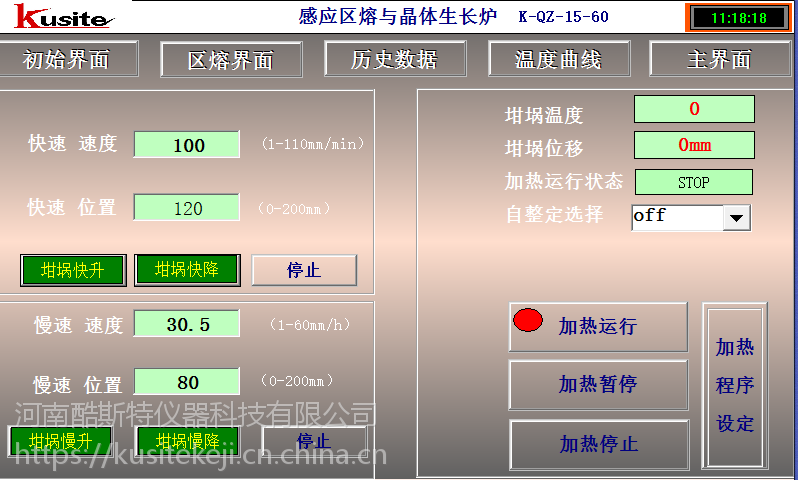Switch to the 区熔界面 tab
This screenshot has width=798, height=480.
click(231, 60)
